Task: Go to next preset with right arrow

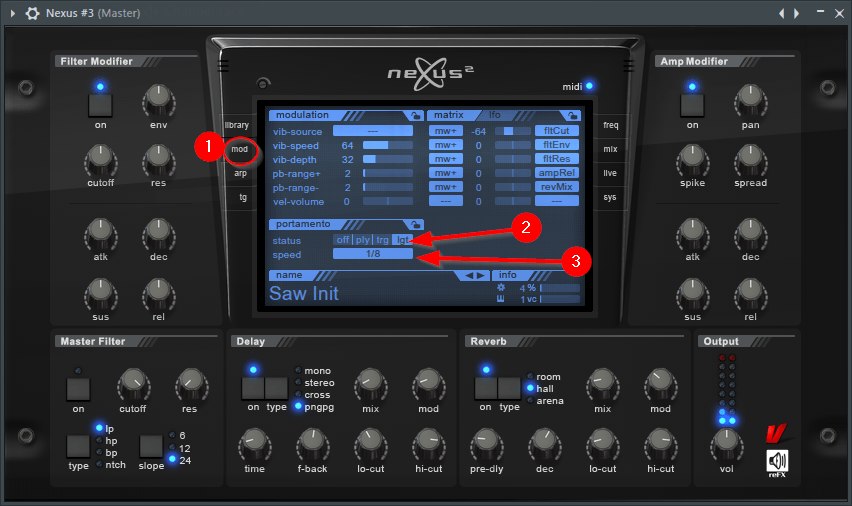Action: [481, 275]
